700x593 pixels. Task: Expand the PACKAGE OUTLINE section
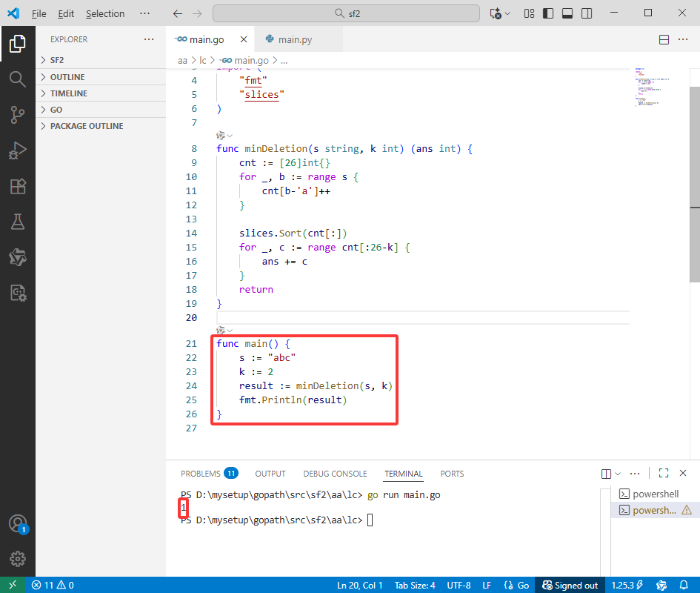101,126
